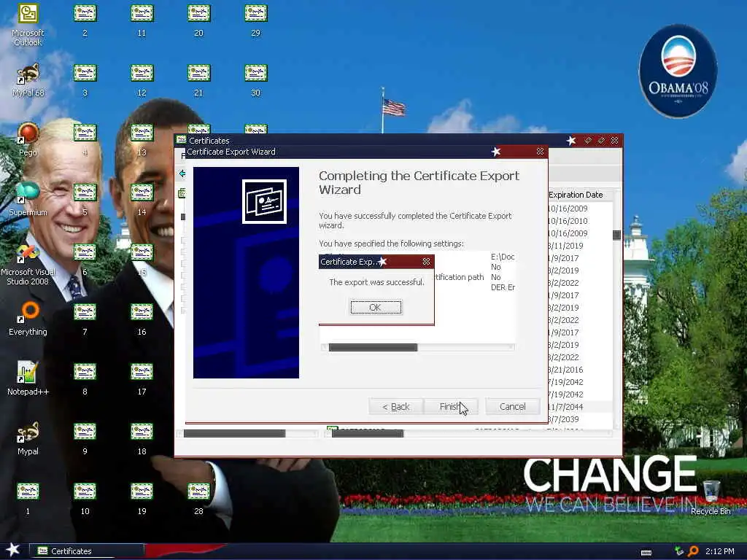Viewport: 747px width, 560px height.
Task: Select certificate file icon named 30
Action: tap(256, 80)
